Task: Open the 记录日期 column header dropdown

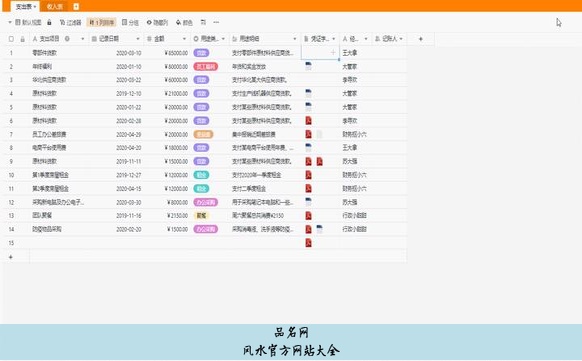Action: click(x=138, y=39)
